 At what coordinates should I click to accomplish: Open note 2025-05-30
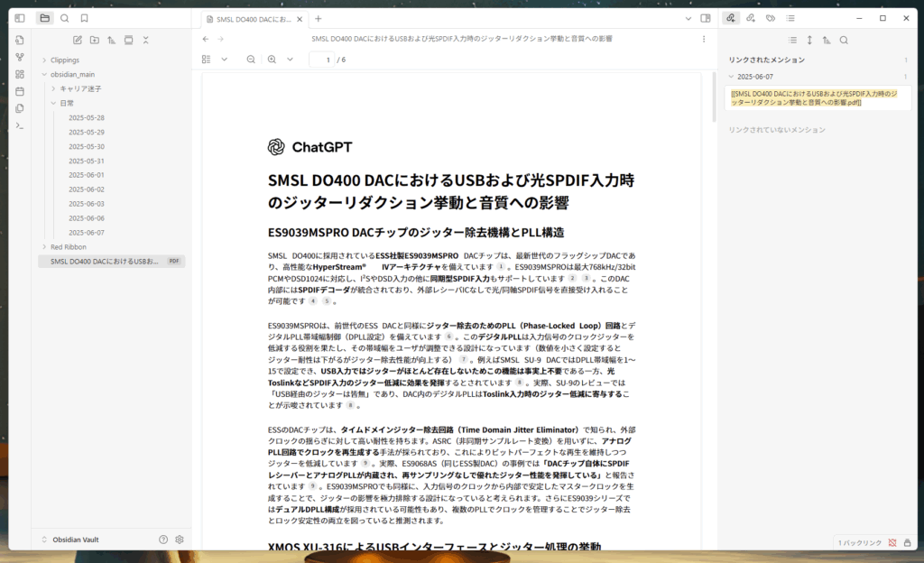[87, 147]
